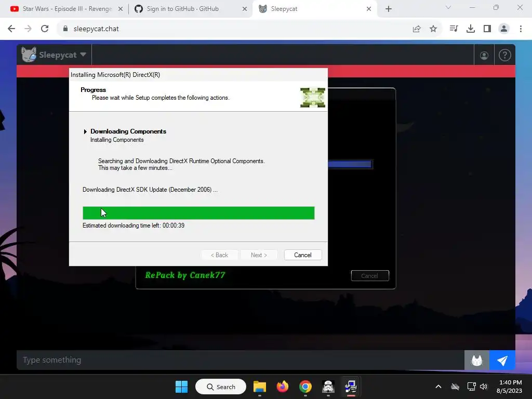The height and width of the screenshot is (399, 532).
Task: Close the Sleepycat tab
Action: coord(369,9)
